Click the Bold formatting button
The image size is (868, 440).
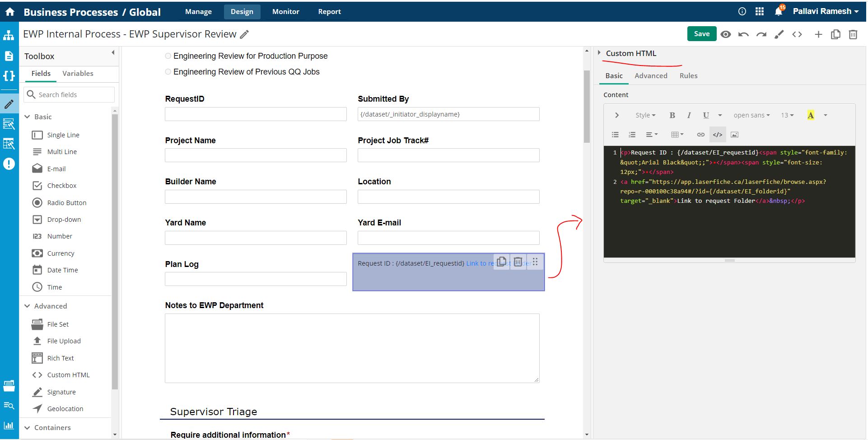[x=672, y=115]
